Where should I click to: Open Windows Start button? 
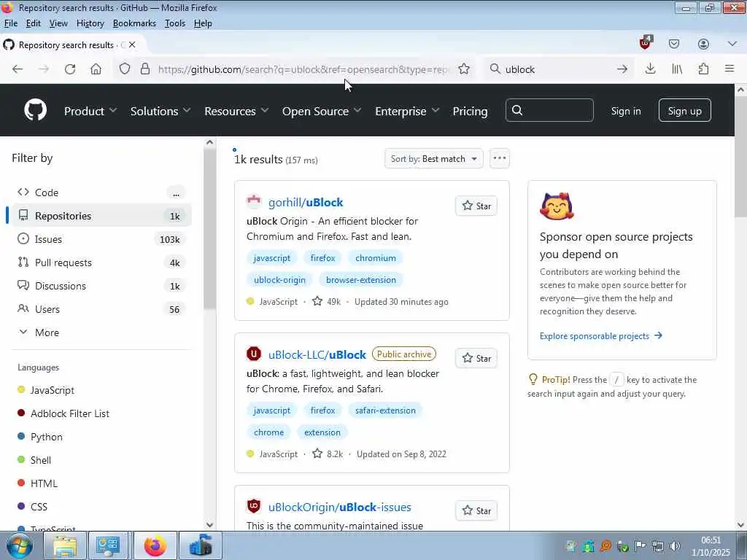(20, 545)
